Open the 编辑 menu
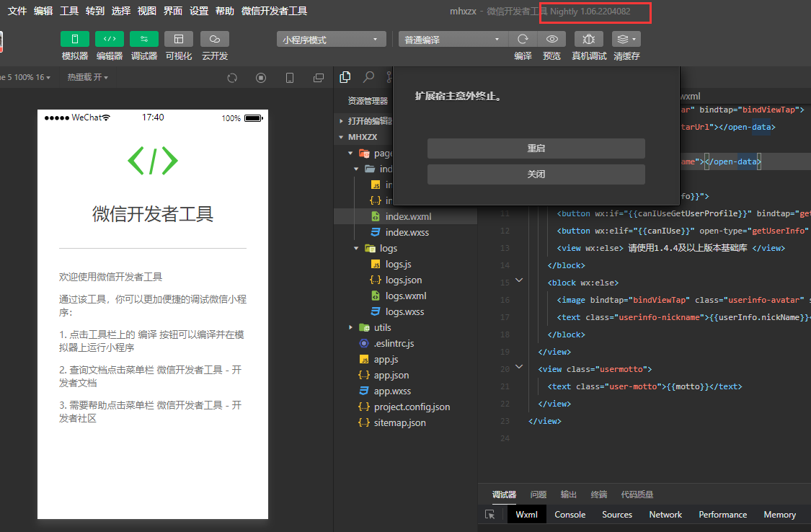The height and width of the screenshot is (532, 811). [43, 11]
